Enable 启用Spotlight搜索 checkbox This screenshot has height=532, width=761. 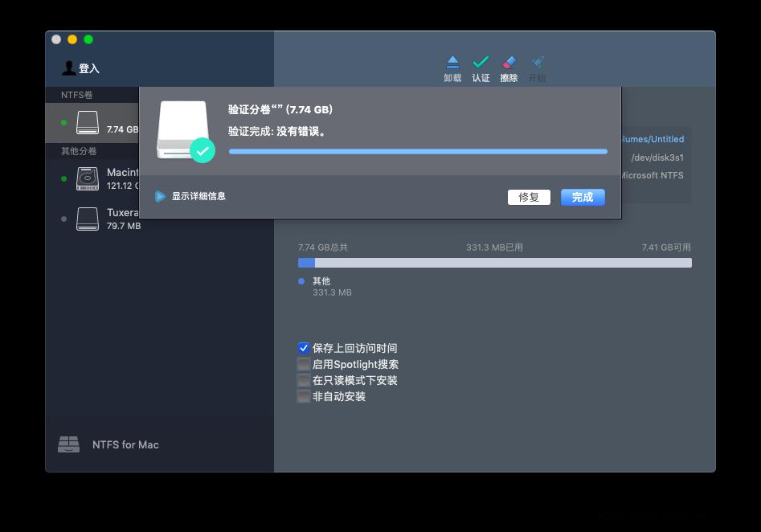coord(304,364)
